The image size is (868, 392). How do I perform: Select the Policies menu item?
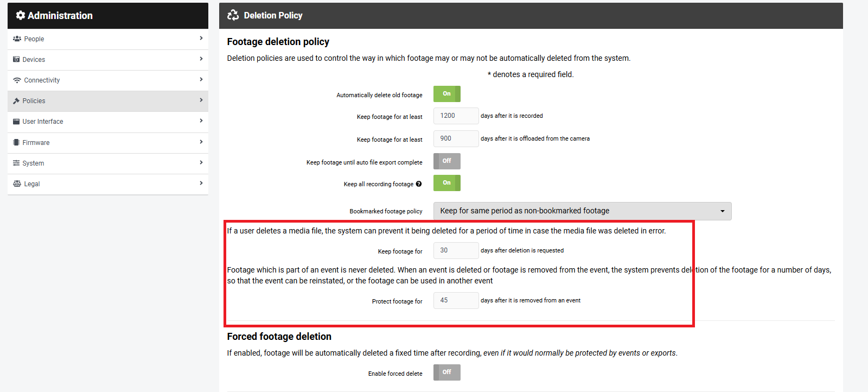(x=108, y=101)
